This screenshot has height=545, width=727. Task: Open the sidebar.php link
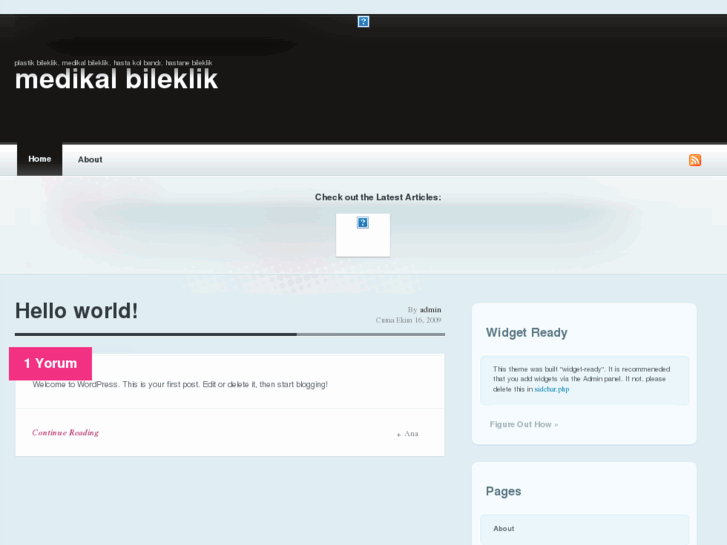coord(552,389)
